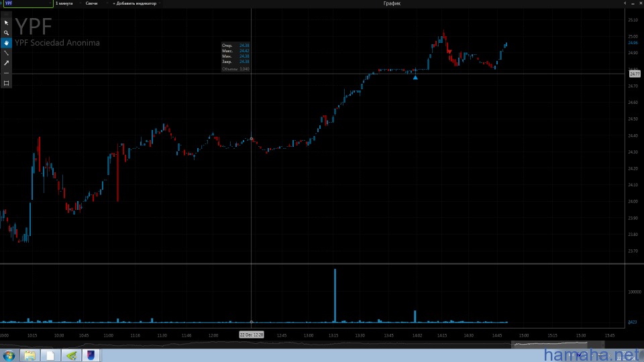This screenshot has width=644, height=362.
Task: Click the 24.77 price level label
Action: tap(635, 74)
